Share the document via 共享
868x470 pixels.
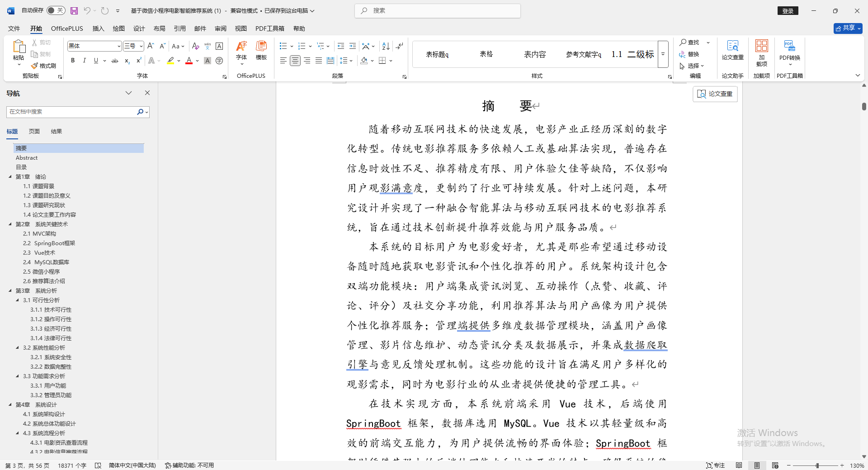pos(846,28)
